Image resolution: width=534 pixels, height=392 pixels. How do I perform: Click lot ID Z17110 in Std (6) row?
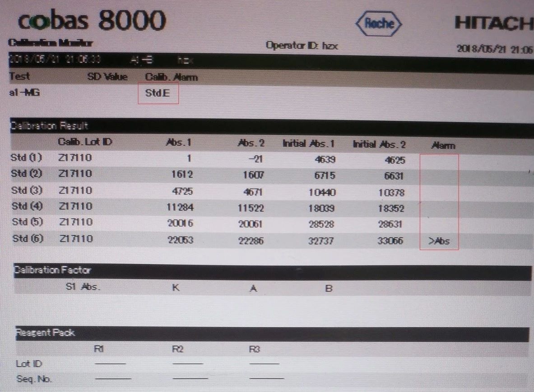tap(76, 239)
